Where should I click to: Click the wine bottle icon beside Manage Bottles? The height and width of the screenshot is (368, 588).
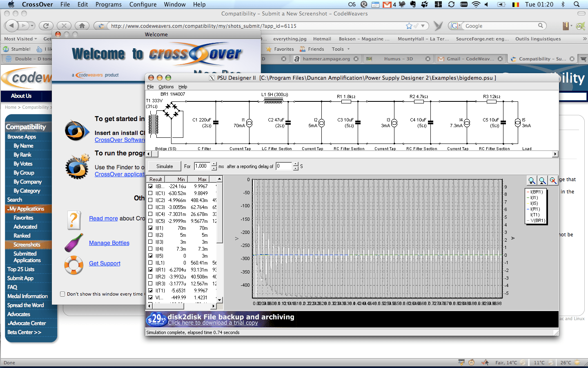click(x=74, y=243)
